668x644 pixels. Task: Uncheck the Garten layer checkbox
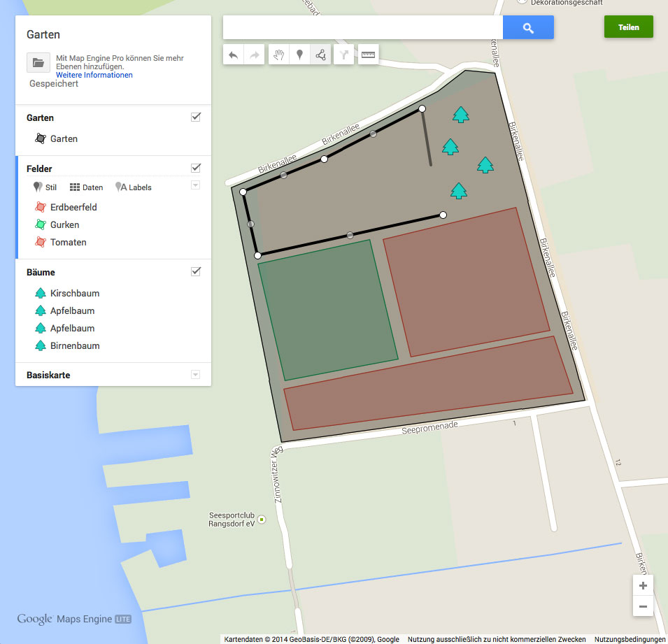click(196, 117)
